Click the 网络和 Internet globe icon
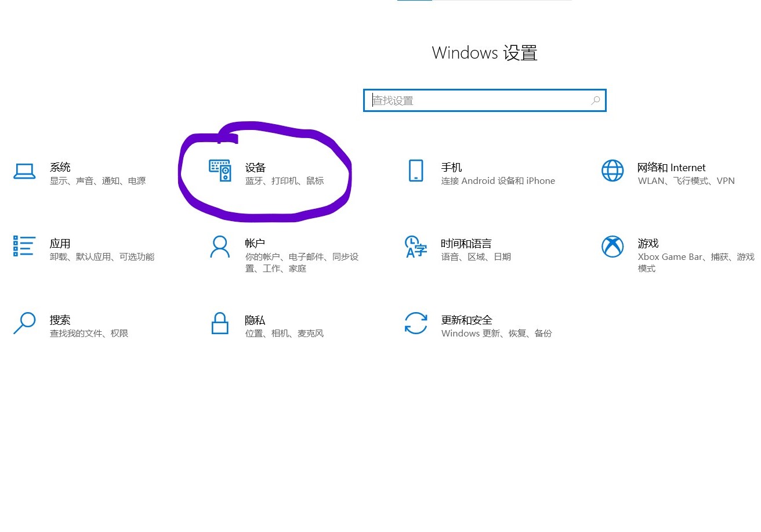This screenshot has height=532, width=761. (613, 171)
